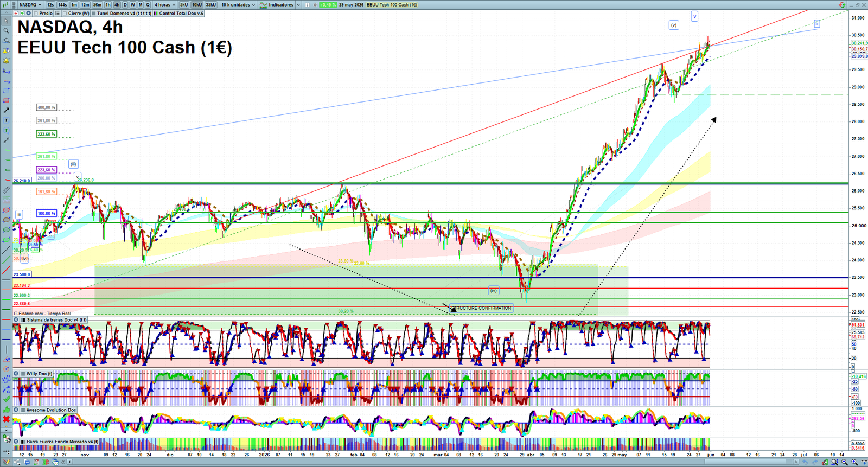Click the red X icon in left sidebar
Image resolution: width=868 pixels, height=467 pixels.
pos(6,419)
